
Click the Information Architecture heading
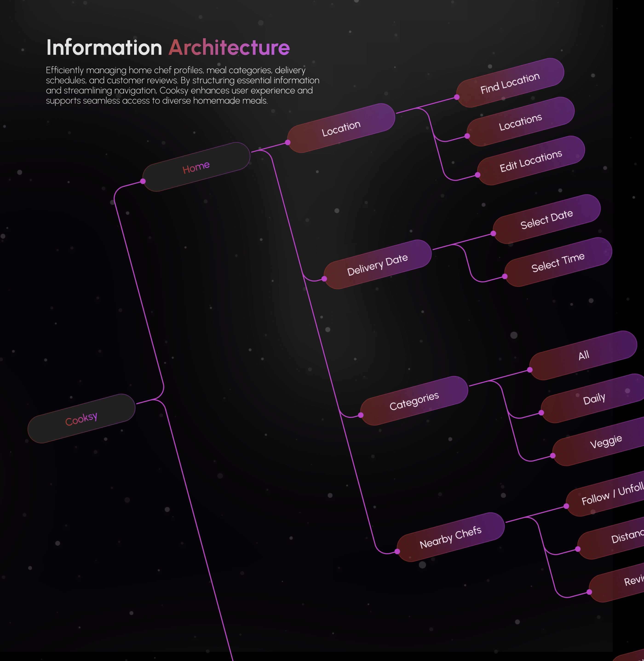(x=168, y=47)
